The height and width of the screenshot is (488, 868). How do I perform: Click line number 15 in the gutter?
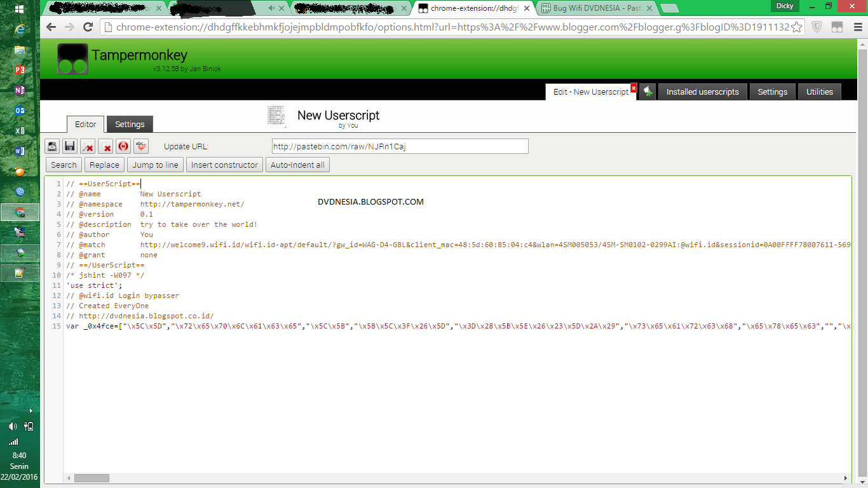pyautogui.click(x=57, y=326)
